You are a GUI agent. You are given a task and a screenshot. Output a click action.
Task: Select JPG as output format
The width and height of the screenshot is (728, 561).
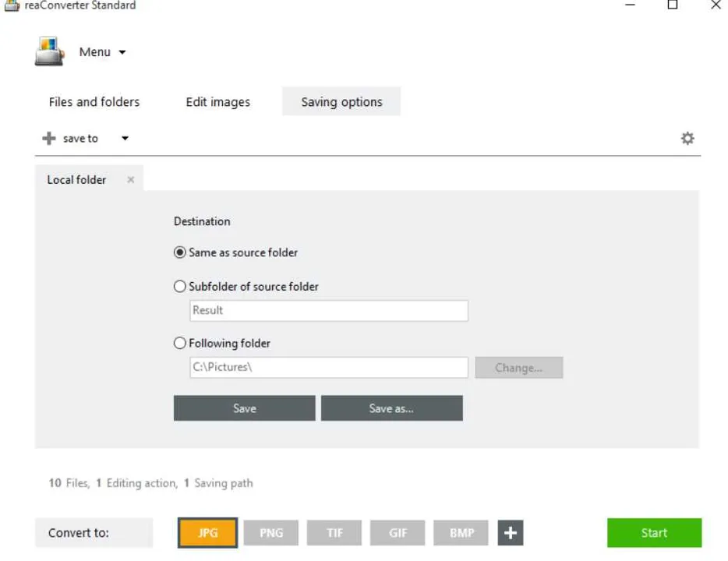pyautogui.click(x=207, y=533)
